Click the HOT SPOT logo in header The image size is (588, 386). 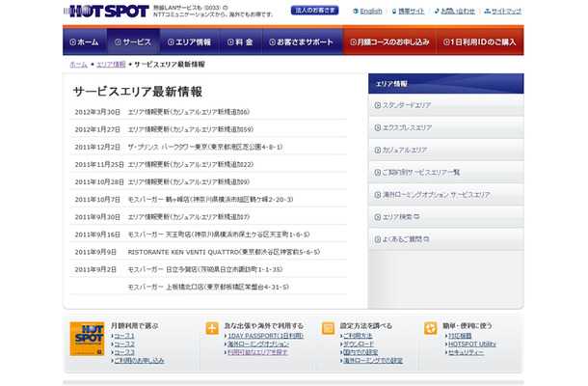106,11
